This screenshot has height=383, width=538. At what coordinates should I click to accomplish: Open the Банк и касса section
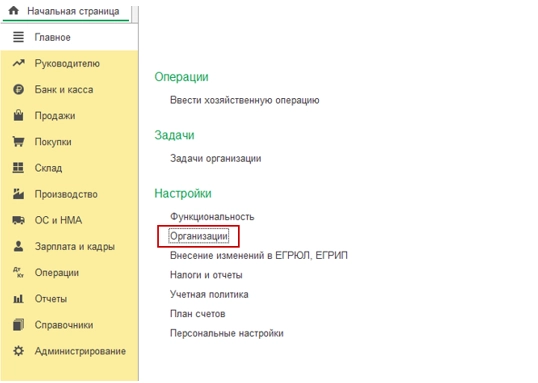click(x=64, y=90)
